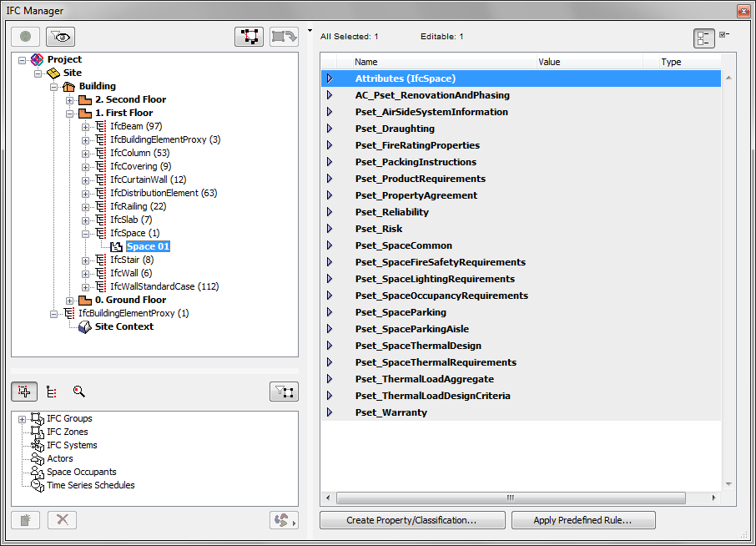The height and width of the screenshot is (546, 756).
Task: Click the Site Context 3D object icon
Action: click(x=85, y=327)
